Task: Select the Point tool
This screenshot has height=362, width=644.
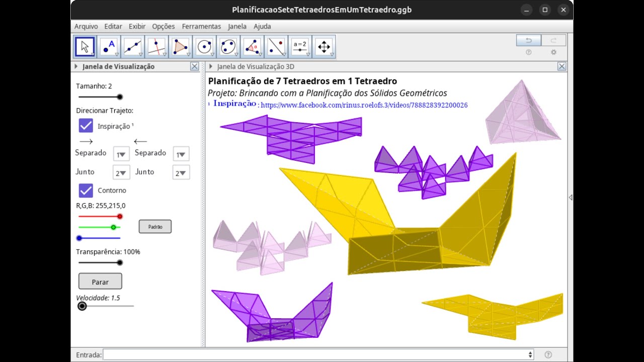Action: (109, 47)
